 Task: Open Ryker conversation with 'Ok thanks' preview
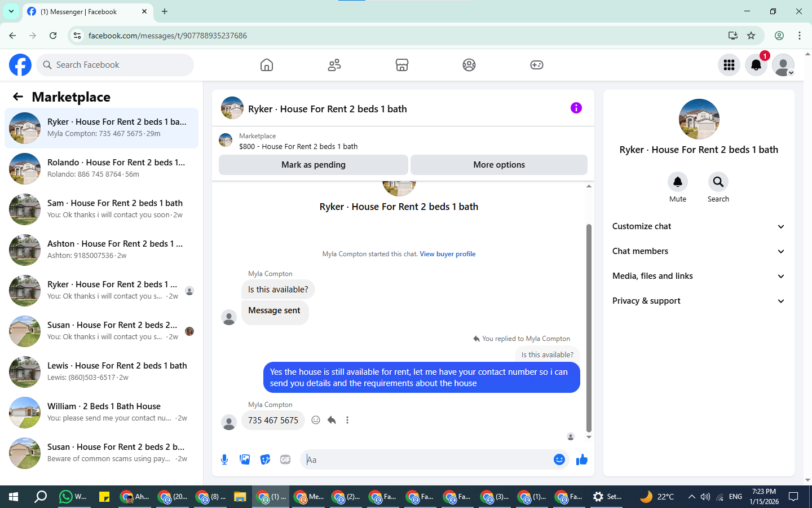click(101, 291)
